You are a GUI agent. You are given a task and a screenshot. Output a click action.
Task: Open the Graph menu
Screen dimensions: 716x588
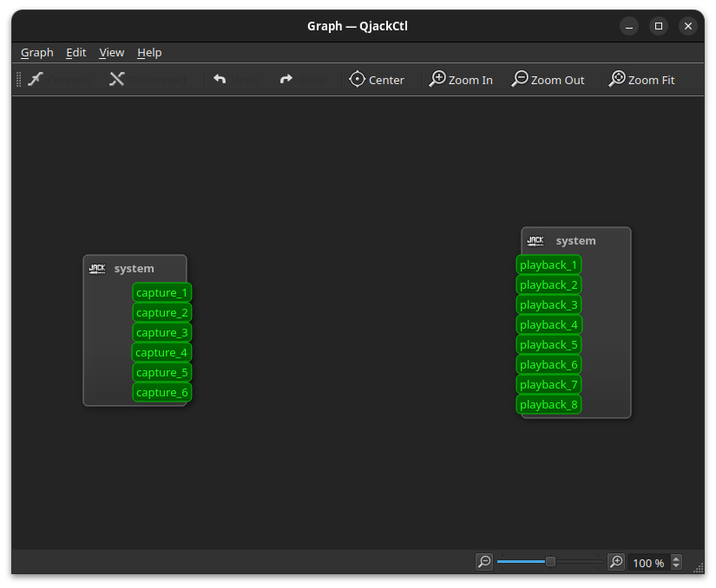coord(37,52)
